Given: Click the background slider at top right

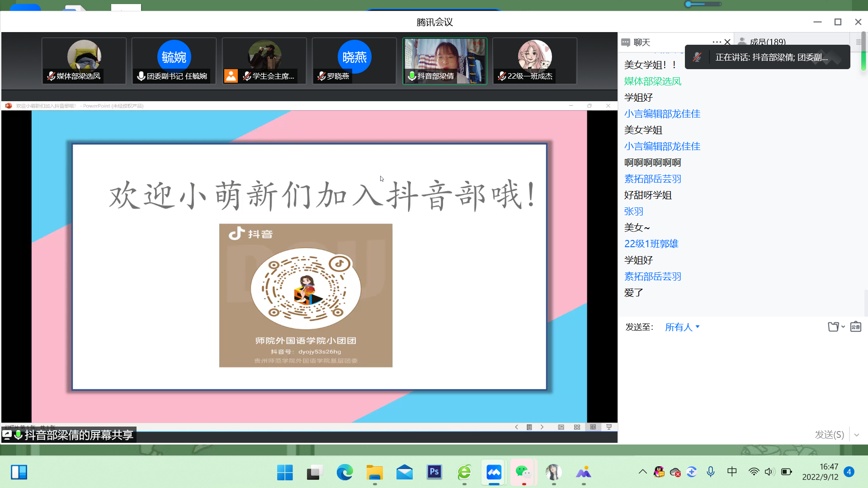Looking at the screenshot, I should click(703, 4).
